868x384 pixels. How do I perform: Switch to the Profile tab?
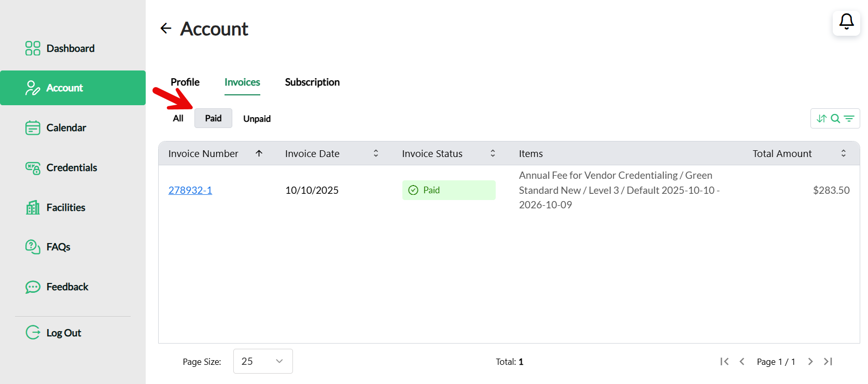(185, 82)
